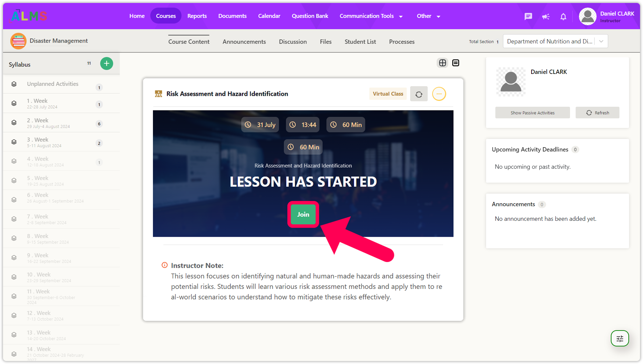Click the notification bell icon in the top bar
The width and height of the screenshot is (643, 364).
563,16
